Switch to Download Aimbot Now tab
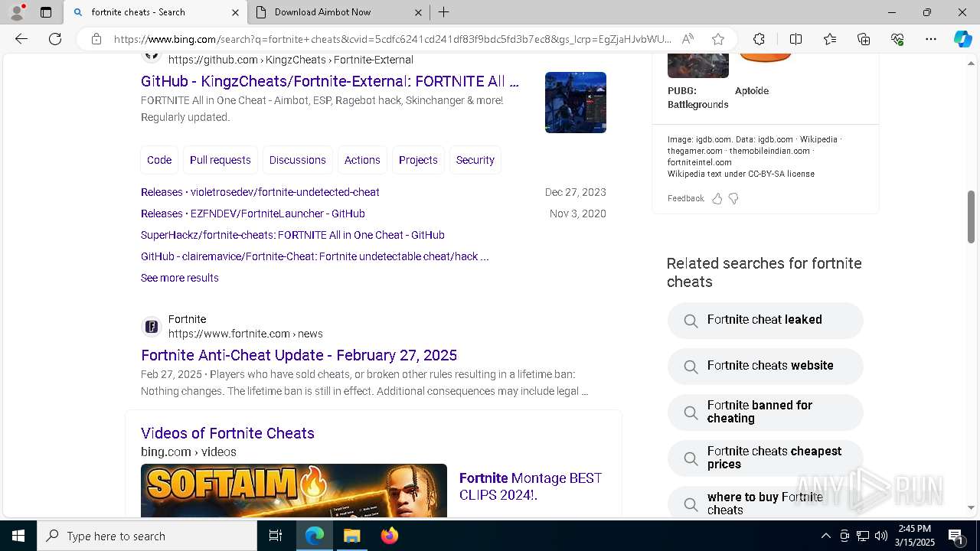This screenshot has width=980, height=551. [338, 12]
